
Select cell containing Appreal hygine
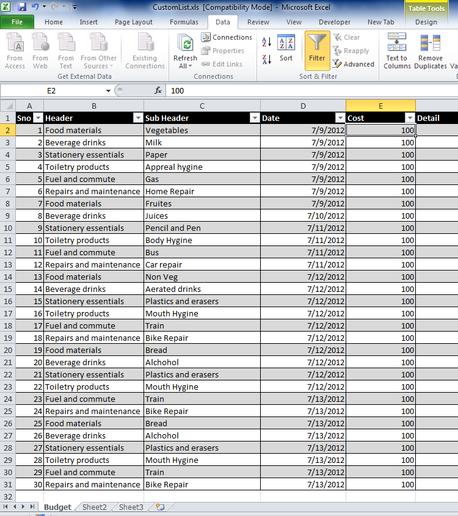[x=202, y=167]
